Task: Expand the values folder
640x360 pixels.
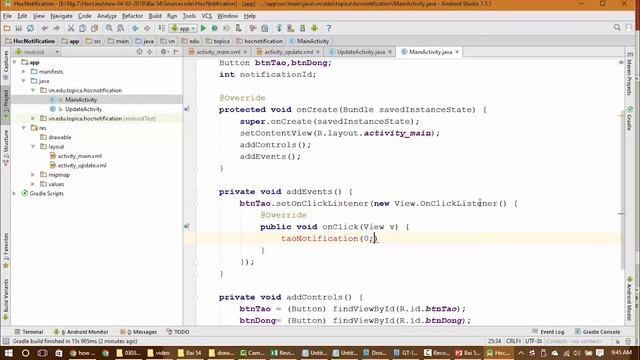Action: tap(33, 184)
